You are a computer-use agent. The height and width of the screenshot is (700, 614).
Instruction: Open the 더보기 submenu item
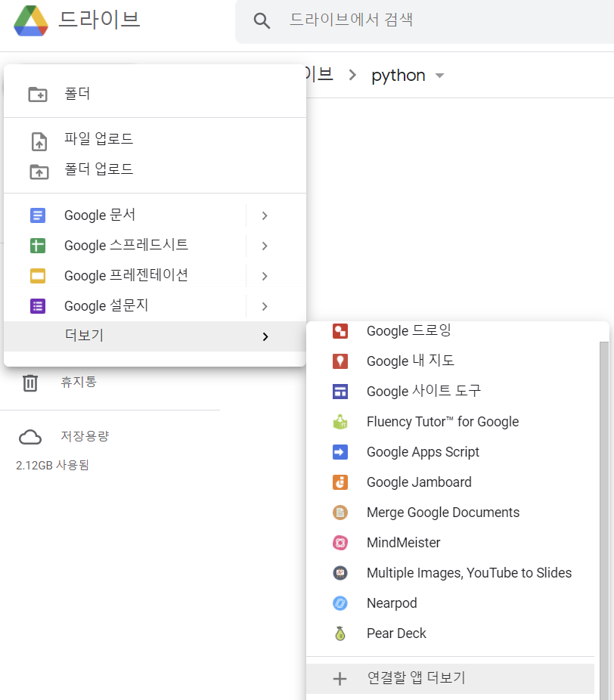[155, 336]
